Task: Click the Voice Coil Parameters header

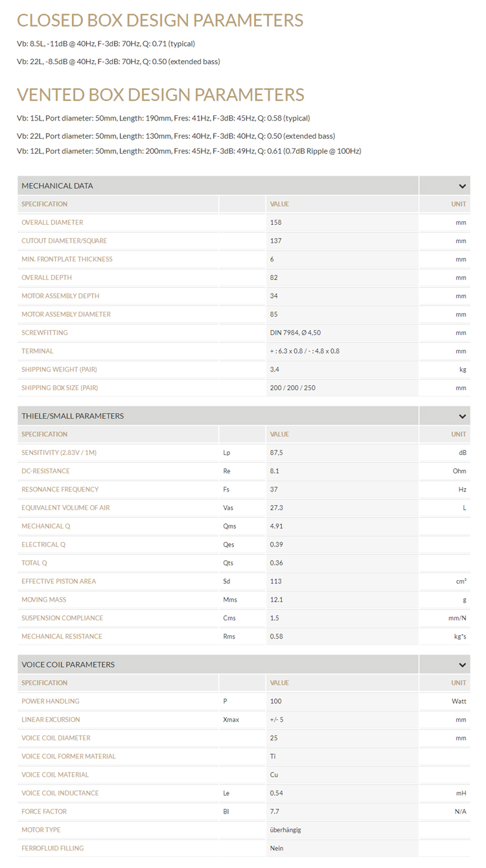Action: [x=68, y=665]
